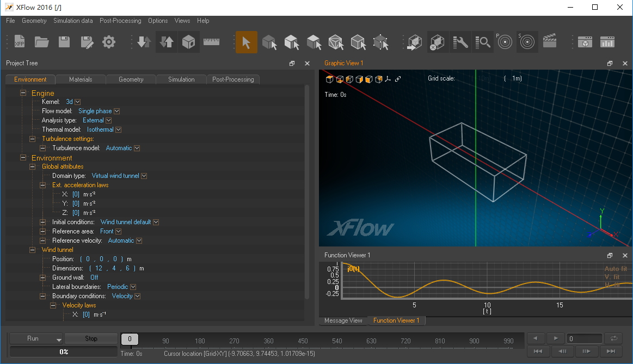This screenshot has height=364, width=633.
Task: Select the P probe tool
Action: tap(505, 42)
